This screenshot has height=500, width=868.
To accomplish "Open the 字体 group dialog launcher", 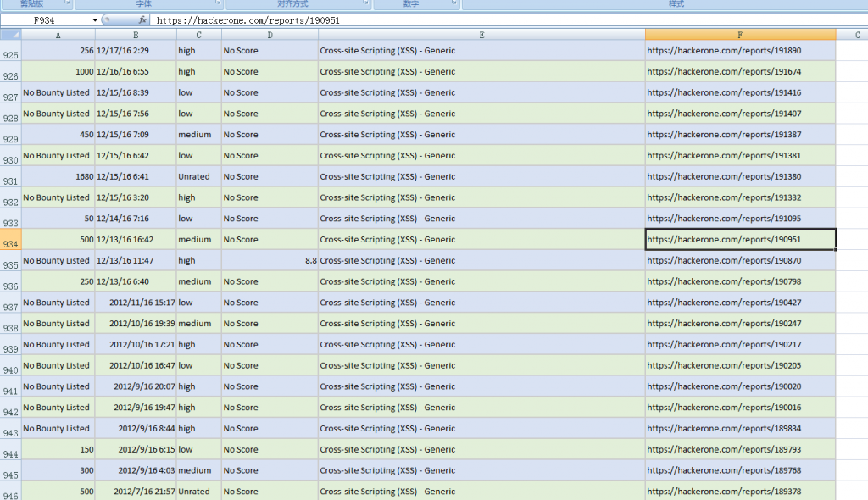I will pyautogui.click(x=218, y=3).
